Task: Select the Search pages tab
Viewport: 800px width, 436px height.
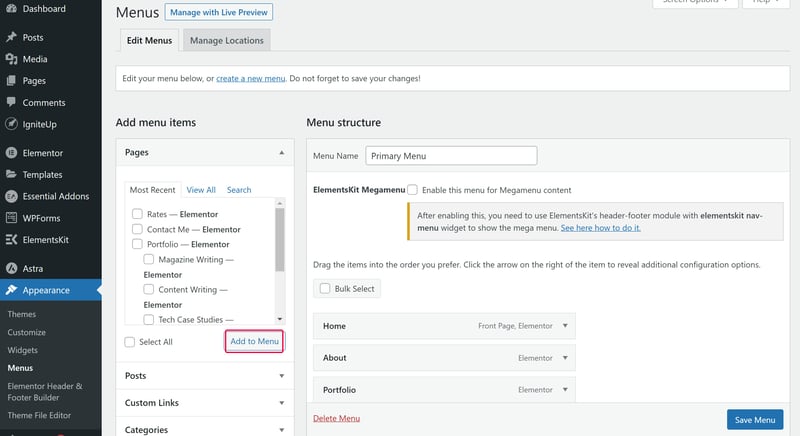Action: pyautogui.click(x=239, y=190)
